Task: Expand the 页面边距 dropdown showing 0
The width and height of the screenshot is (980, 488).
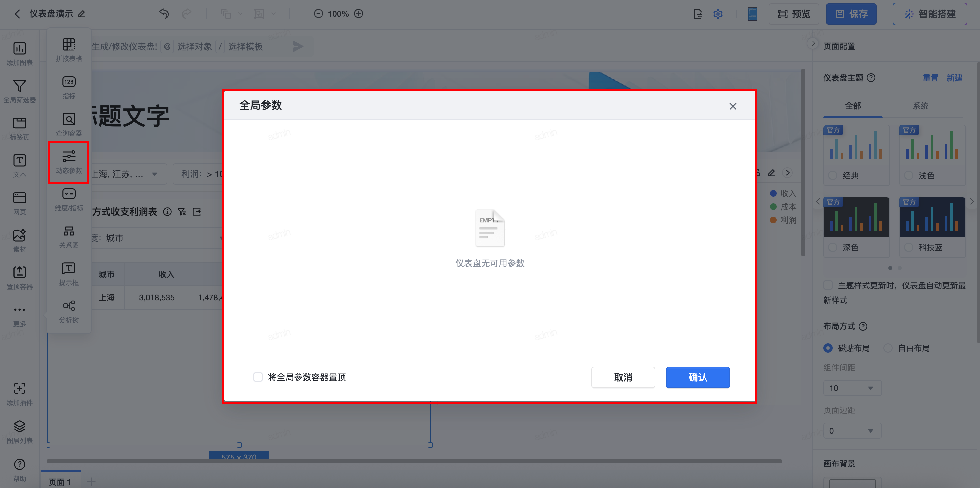Action: pos(852,431)
